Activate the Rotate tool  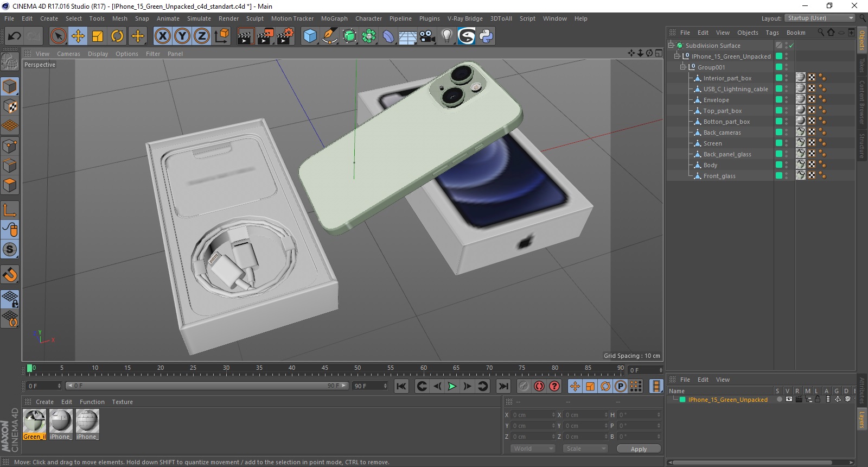(117, 36)
